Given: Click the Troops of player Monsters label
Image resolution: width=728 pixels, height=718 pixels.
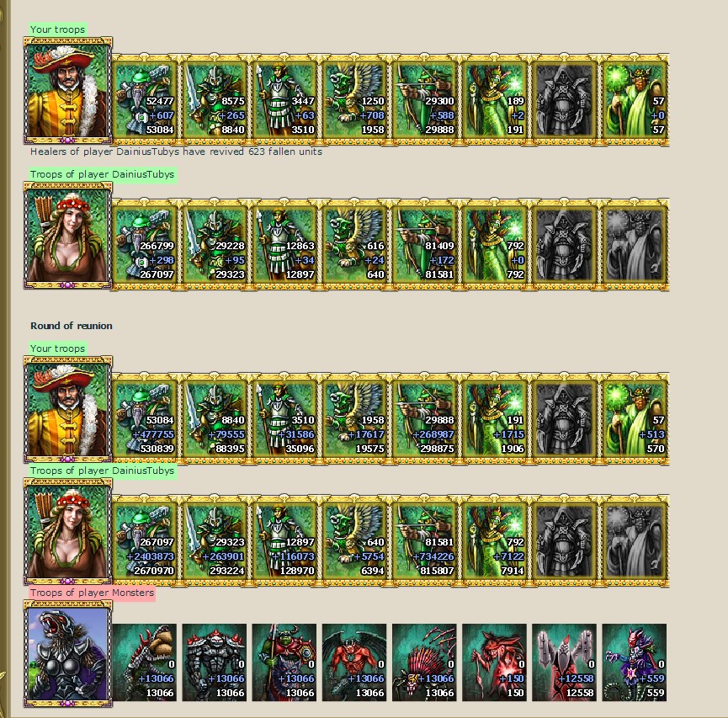Looking at the screenshot, I should [x=92, y=593].
